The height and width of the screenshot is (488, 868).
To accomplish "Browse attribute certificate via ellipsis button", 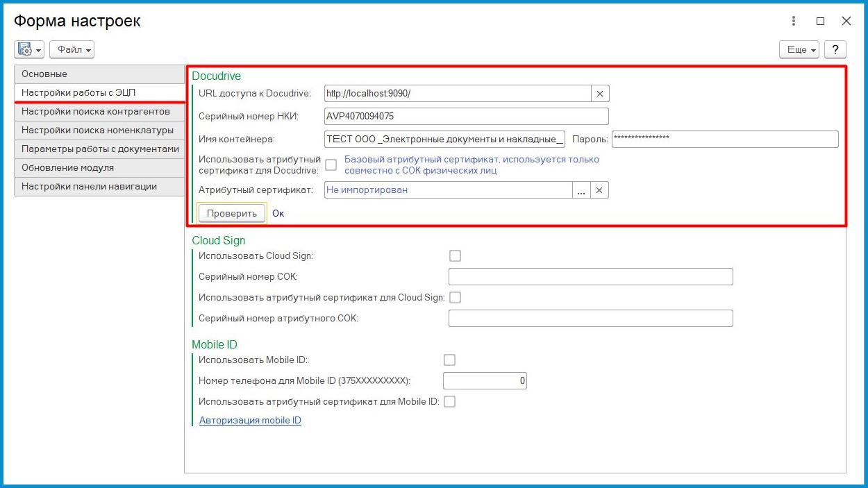I will pyautogui.click(x=581, y=190).
